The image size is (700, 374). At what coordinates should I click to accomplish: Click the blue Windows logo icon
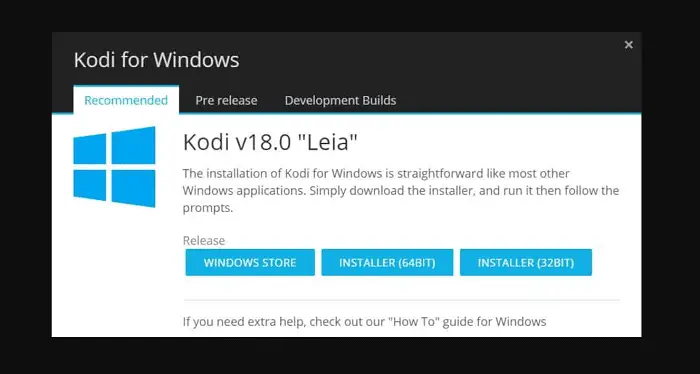114,166
